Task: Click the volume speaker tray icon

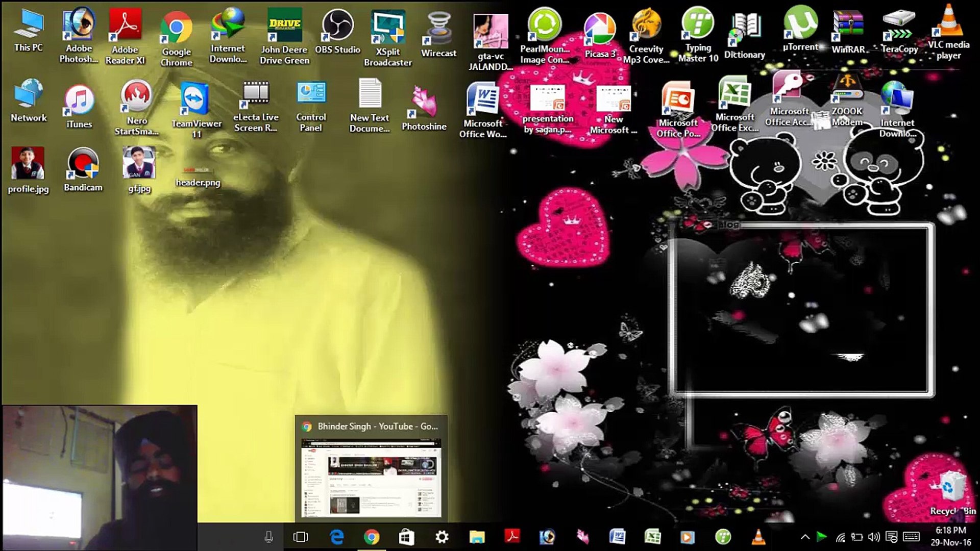Action: (874, 537)
